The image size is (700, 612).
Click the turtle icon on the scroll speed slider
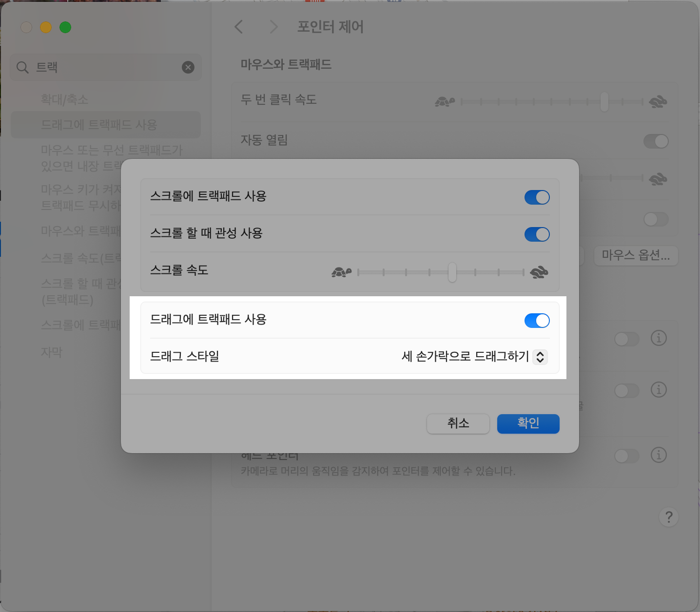(340, 271)
